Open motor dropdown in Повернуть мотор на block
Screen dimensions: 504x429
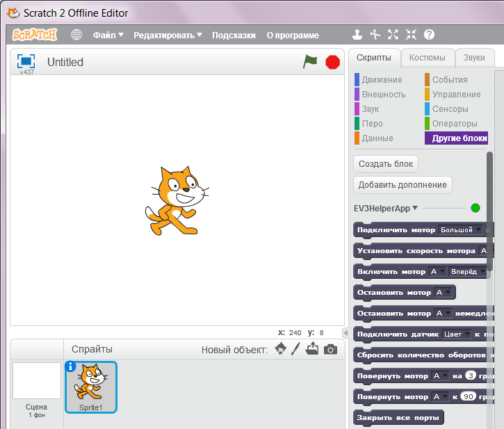pyautogui.click(x=440, y=376)
